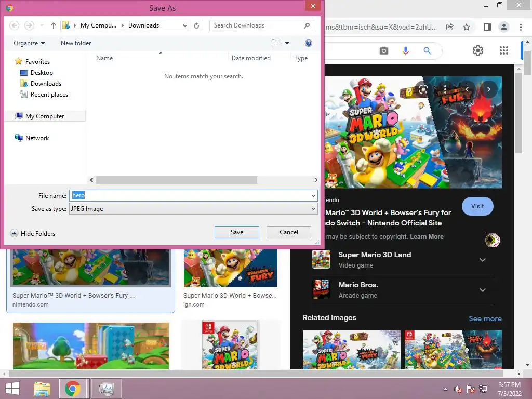Viewport: 532px width, 399px height.
Task: Click the search magnifier in dialog
Action: click(307, 25)
